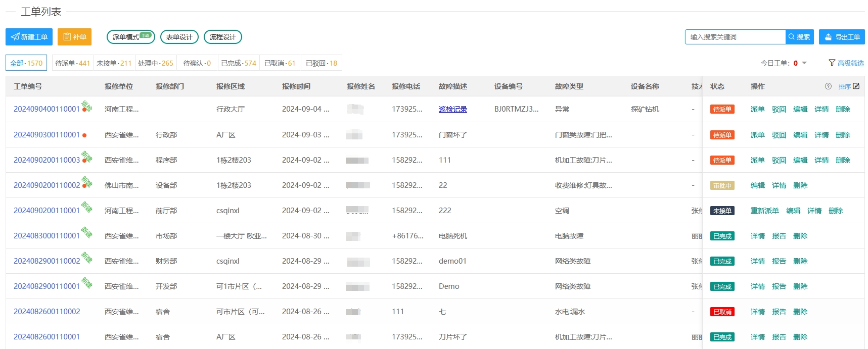Open the 巡检记录 link in first row
Screen dimensions: 868x349
click(x=452, y=109)
